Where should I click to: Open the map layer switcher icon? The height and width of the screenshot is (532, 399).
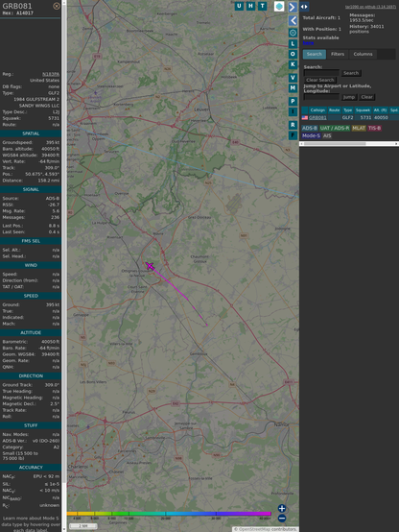279,6
